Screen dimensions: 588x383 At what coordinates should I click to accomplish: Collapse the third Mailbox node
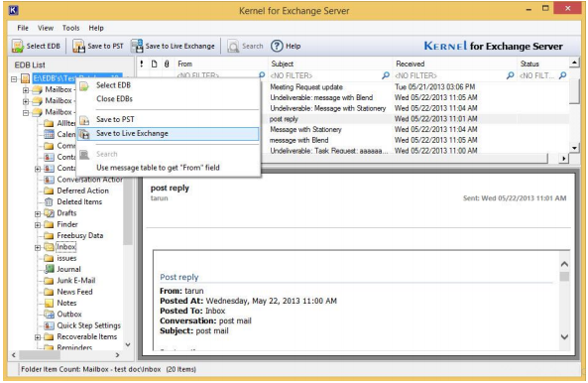click(26, 112)
